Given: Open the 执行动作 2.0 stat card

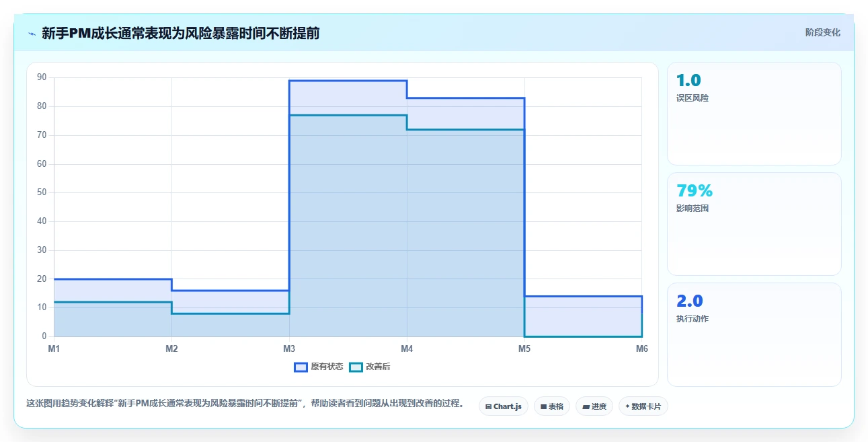Looking at the screenshot, I should point(754,334).
